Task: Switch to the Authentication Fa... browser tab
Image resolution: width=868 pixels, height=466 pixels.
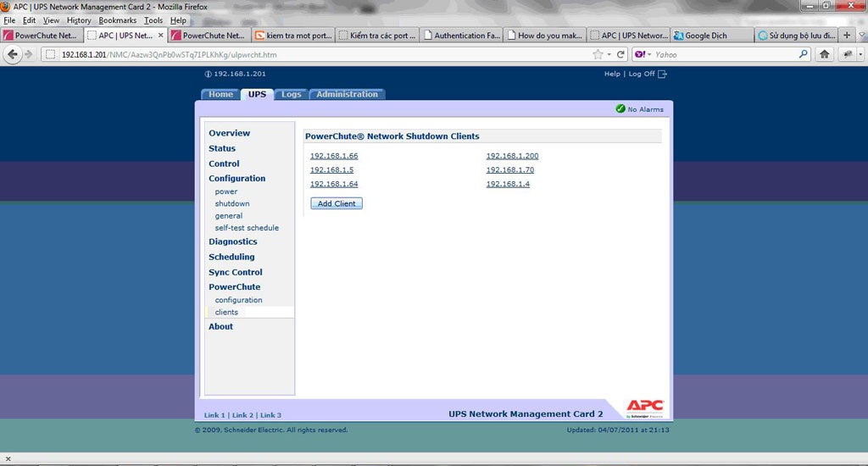Action: pyautogui.click(x=461, y=35)
